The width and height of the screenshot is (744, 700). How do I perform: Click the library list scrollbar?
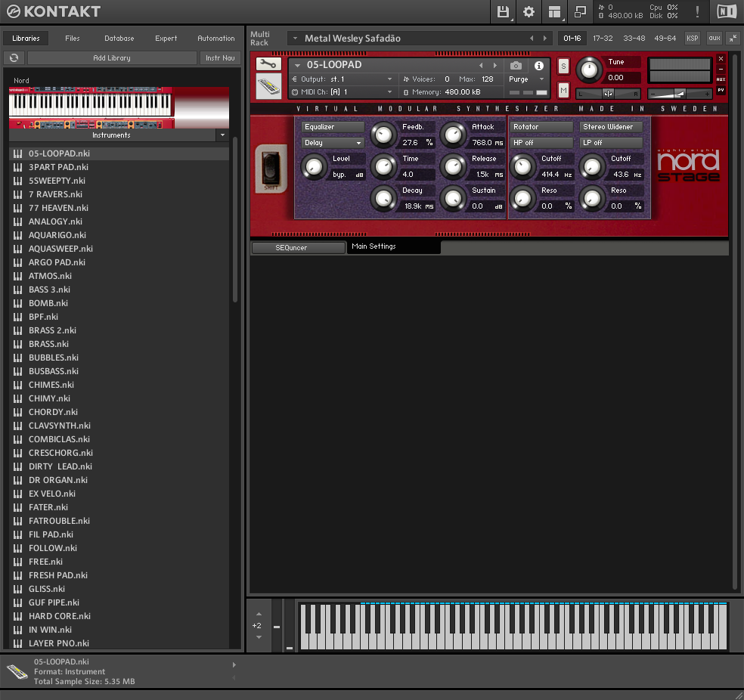click(235, 219)
